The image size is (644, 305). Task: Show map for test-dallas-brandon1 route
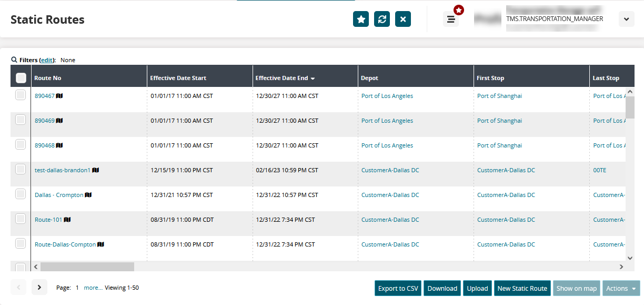pyautogui.click(x=96, y=170)
